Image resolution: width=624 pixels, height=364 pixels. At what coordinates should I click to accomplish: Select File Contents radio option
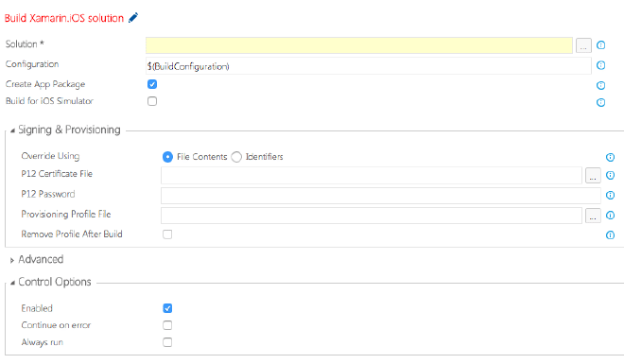[x=167, y=157]
